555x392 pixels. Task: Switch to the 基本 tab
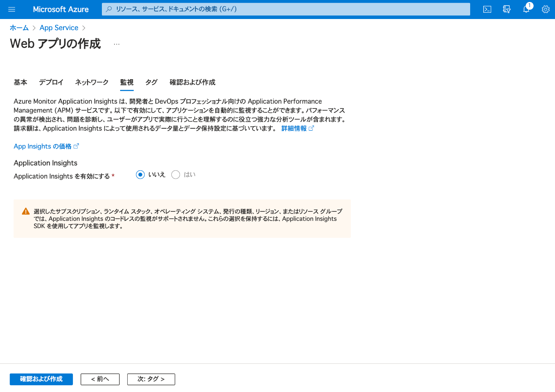[x=21, y=82]
